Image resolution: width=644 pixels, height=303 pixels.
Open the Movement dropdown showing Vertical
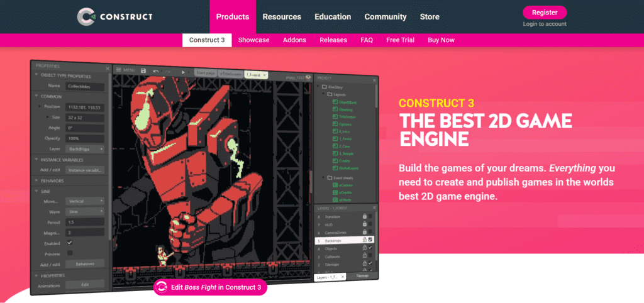(x=85, y=201)
